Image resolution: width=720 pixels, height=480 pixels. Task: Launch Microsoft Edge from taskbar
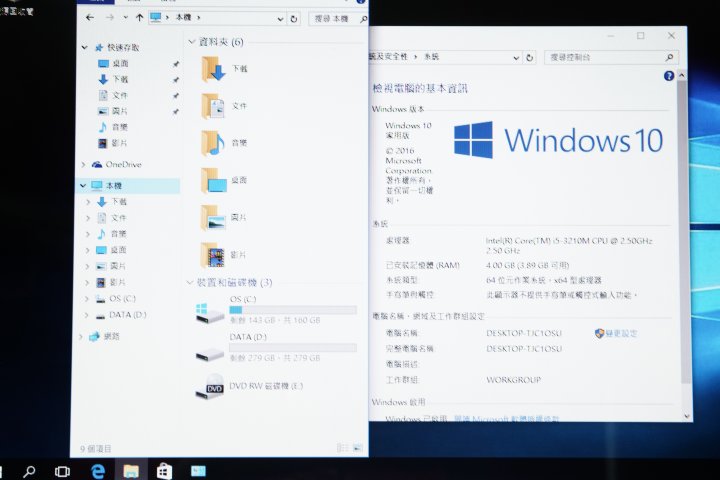pos(97,471)
